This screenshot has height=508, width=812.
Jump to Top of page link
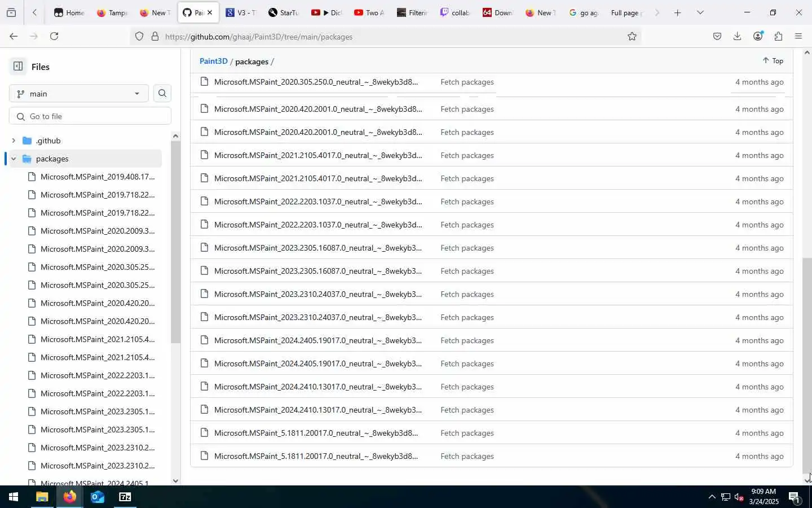point(773,61)
